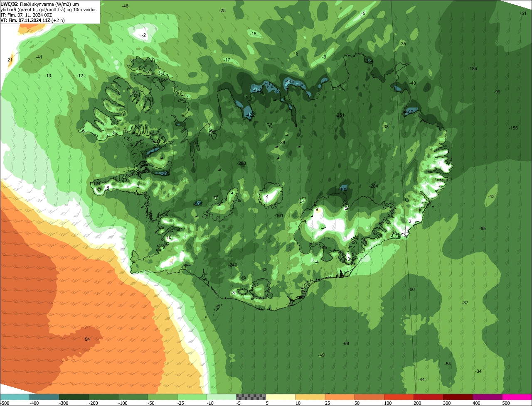Click the red legend swatch between 200 and 300

[x=428, y=397]
